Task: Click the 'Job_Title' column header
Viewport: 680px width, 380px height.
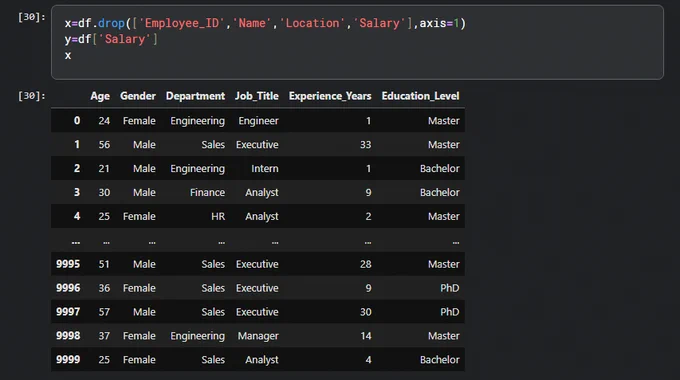Action: [257, 96]
